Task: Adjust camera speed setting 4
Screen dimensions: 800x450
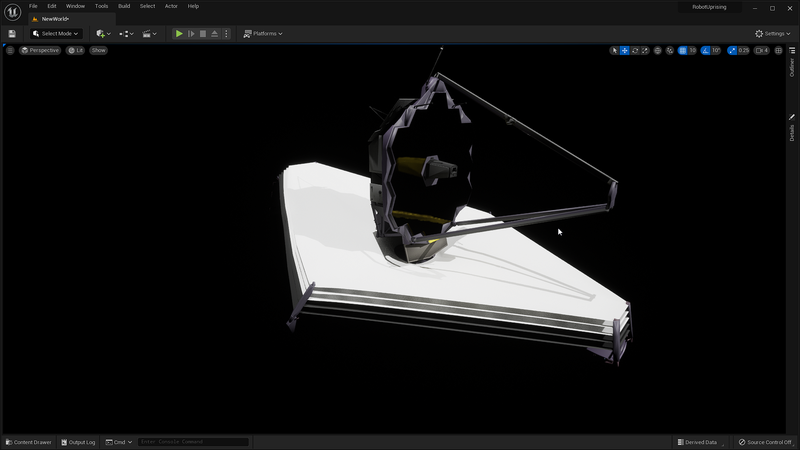Action: coord(762,50)
